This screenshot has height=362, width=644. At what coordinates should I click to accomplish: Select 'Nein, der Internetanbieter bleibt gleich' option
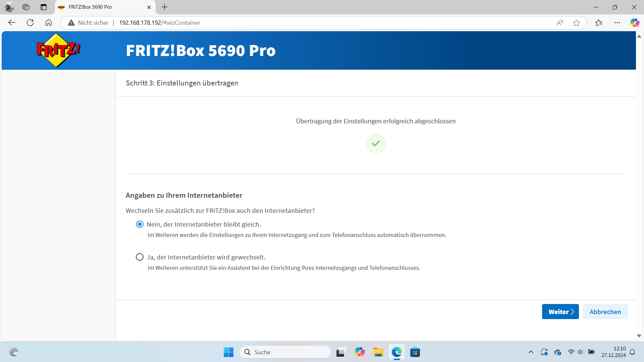click(140, 224)
